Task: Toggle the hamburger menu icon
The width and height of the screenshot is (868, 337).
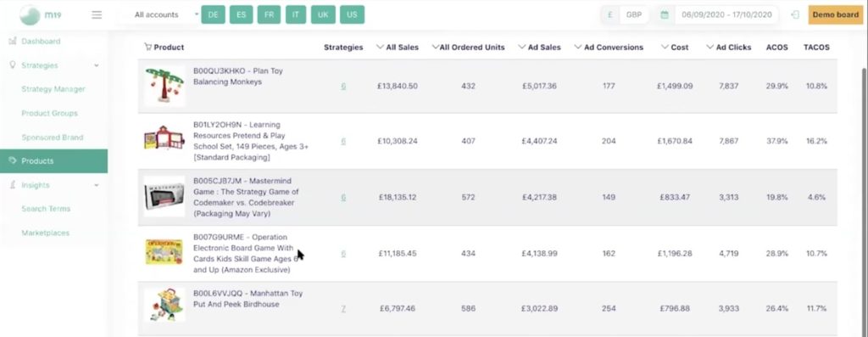Action: 97,15
